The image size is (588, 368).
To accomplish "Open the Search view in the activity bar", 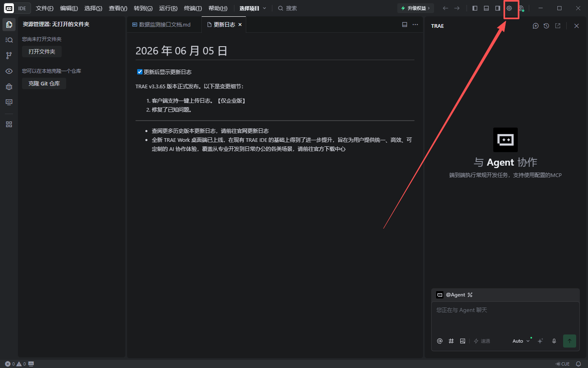I will pos(9,40).
